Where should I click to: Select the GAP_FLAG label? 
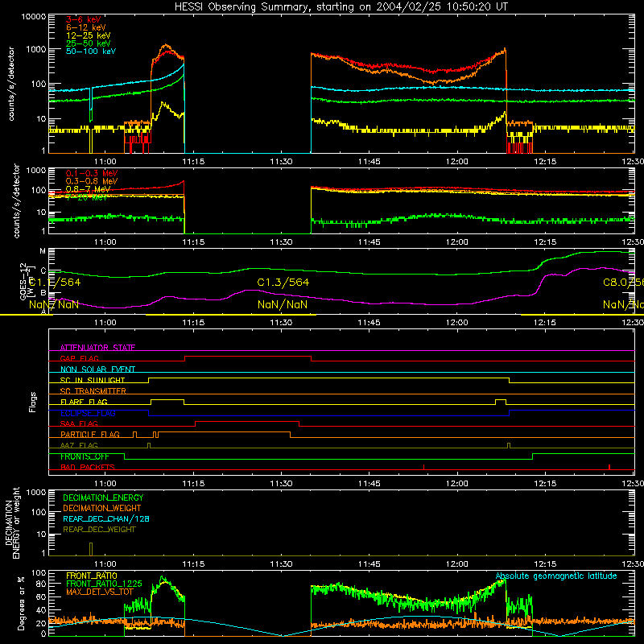tap(79, 358)
